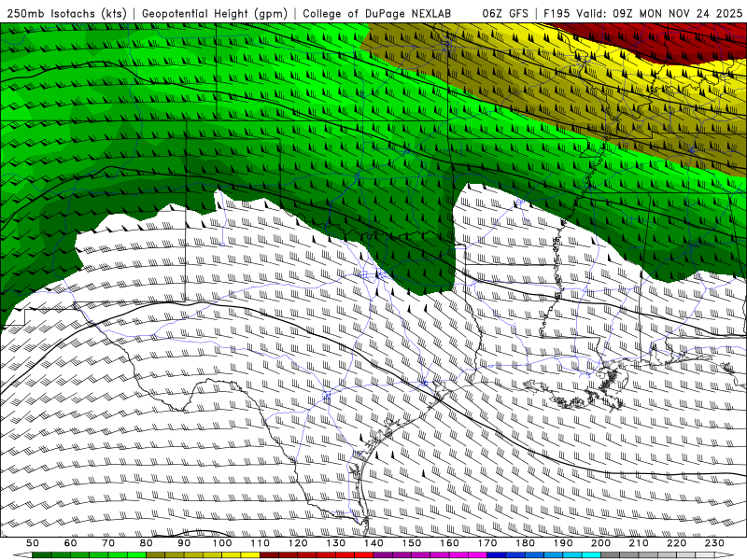The image size is (747, 560).
Task: Select the '130' legend label
Action: pos(336,543)
